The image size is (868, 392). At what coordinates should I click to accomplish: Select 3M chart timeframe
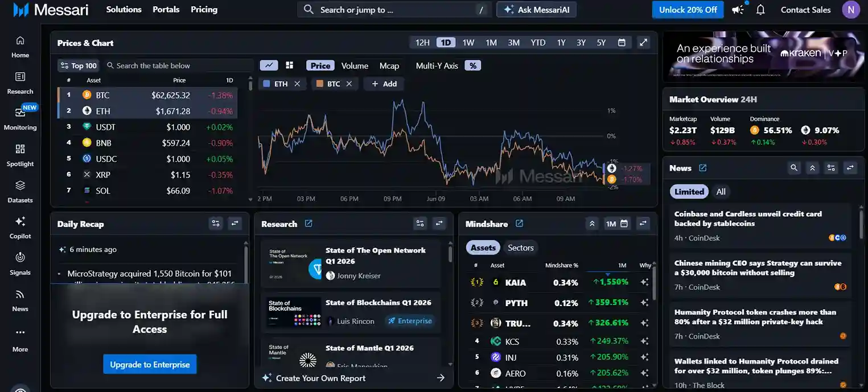(514, 43)
